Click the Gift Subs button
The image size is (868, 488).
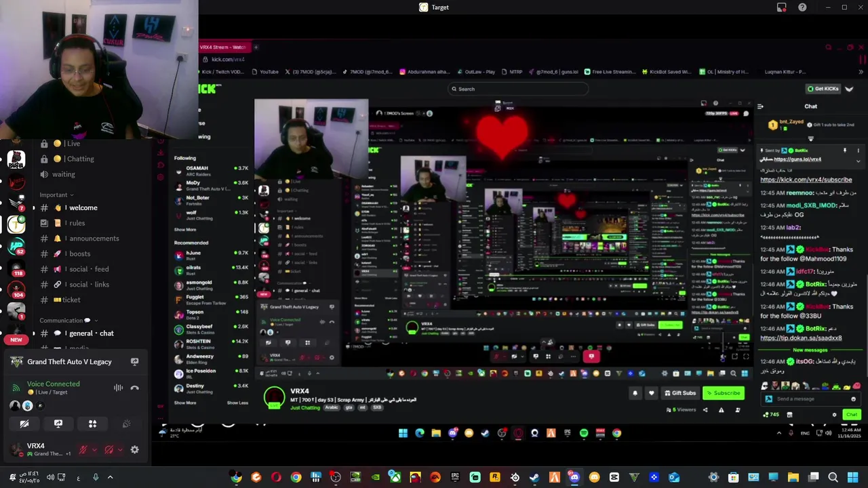[x=680, y=393]
